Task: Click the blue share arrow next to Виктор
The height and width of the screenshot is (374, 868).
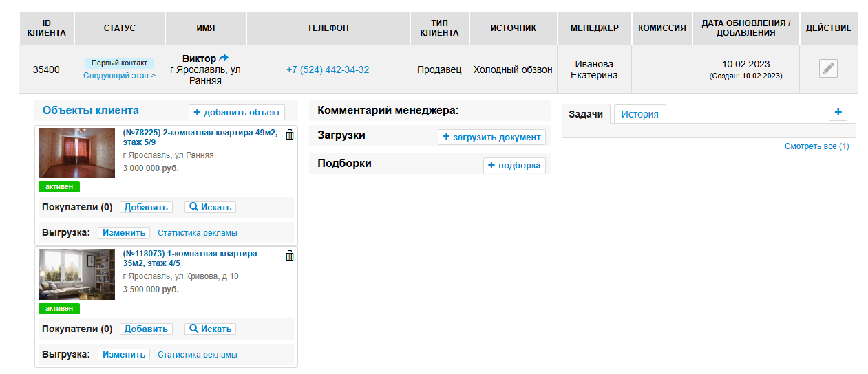Action: (224, 58)
